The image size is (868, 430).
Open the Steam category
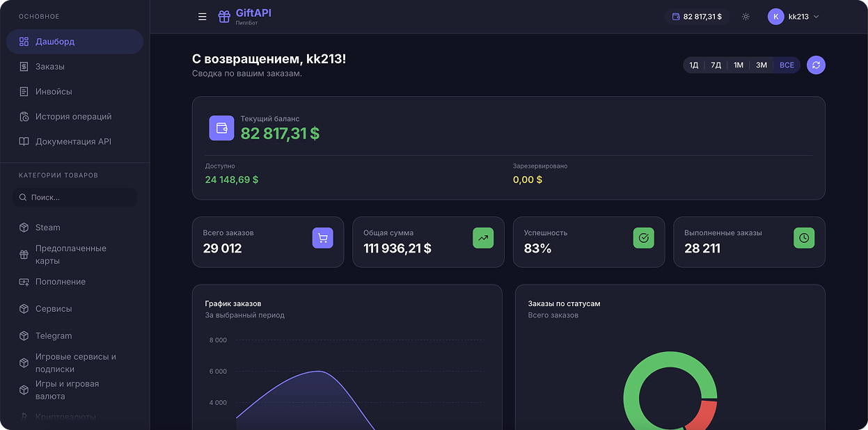coord(75,228)
